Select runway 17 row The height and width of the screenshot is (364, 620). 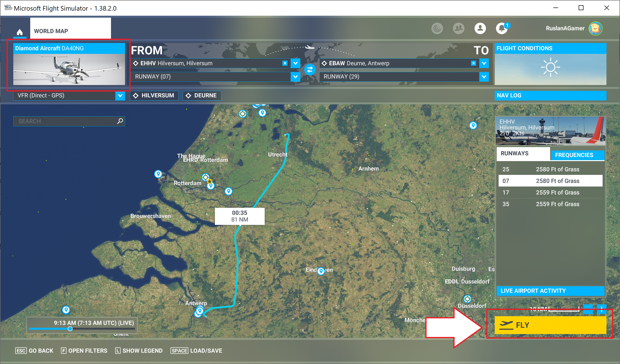click(550, 193)
